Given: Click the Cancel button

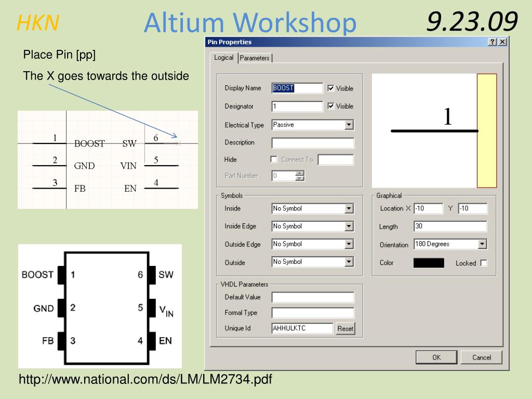Looking at the screenshot, I should (x=482, y=357).
